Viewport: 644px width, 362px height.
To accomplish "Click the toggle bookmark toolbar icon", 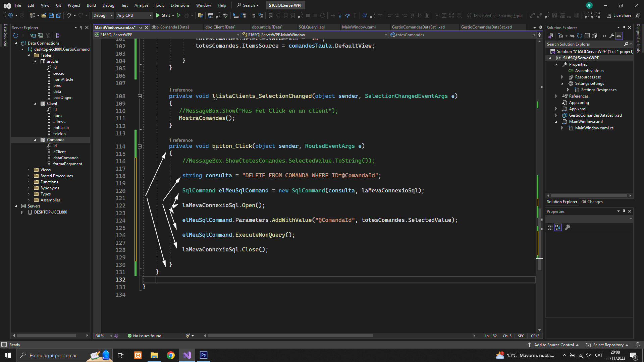I will coord(270,15).
